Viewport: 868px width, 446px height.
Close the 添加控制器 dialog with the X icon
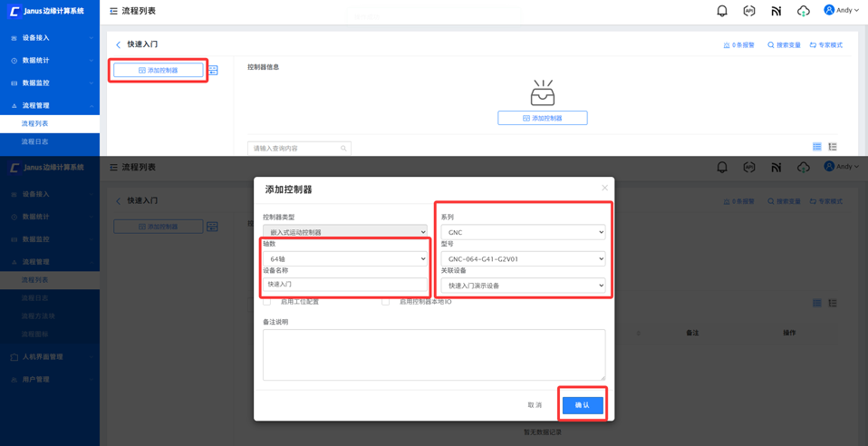604,188
